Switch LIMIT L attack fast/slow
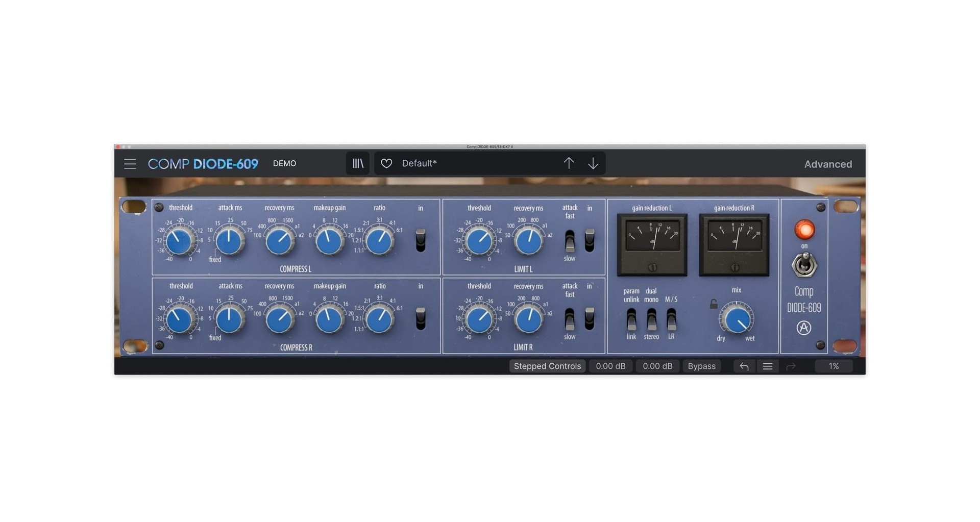 [x=570, y=241]
